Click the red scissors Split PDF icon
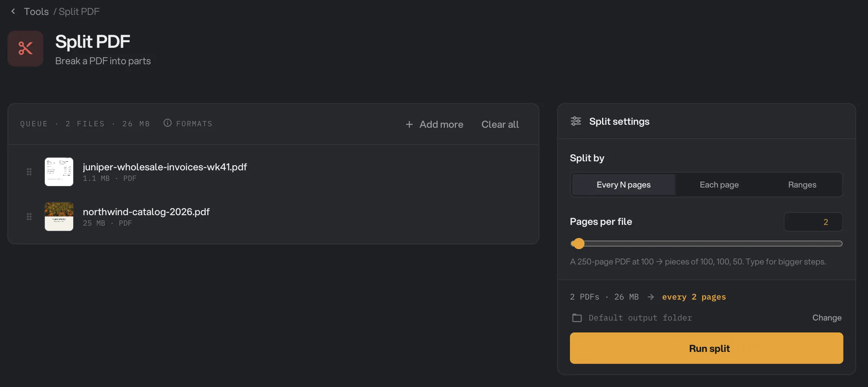This screenshot has width=868, height=387. coord(25,49)
